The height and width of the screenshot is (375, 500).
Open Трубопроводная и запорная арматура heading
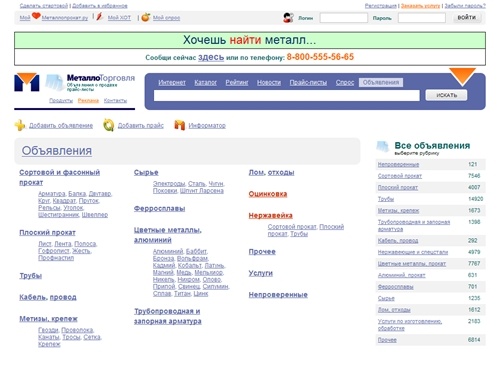coord(167,316)
